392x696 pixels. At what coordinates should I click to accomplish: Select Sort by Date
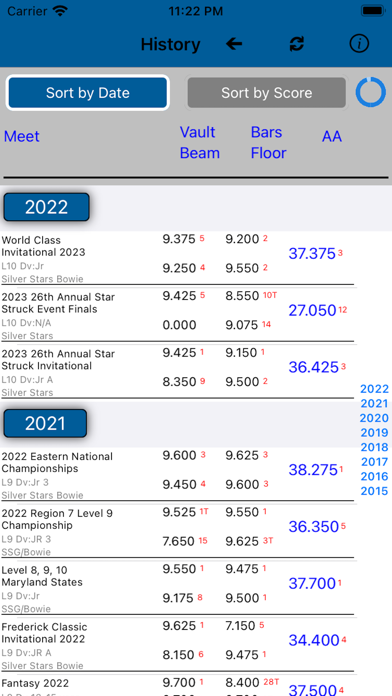point(87,92)
